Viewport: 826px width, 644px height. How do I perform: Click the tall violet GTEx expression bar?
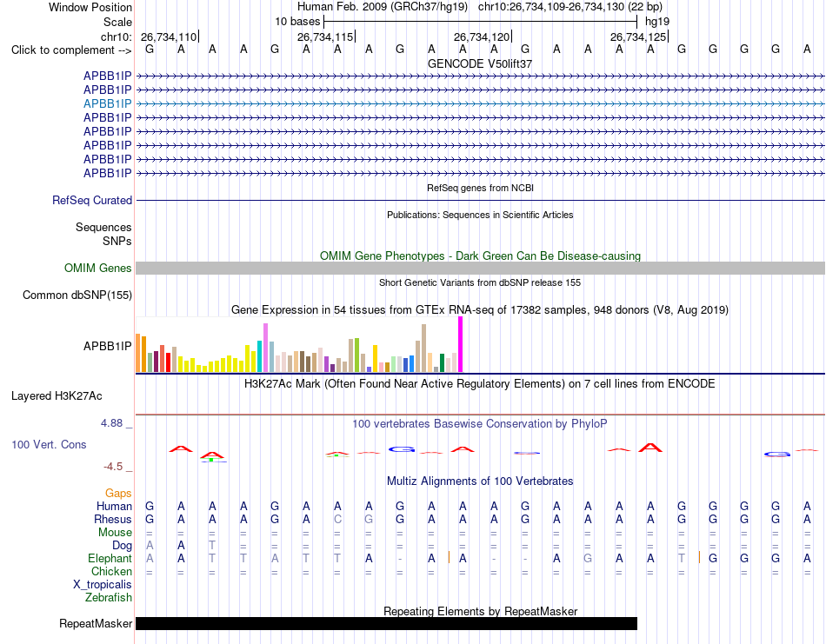click(265, 348)
